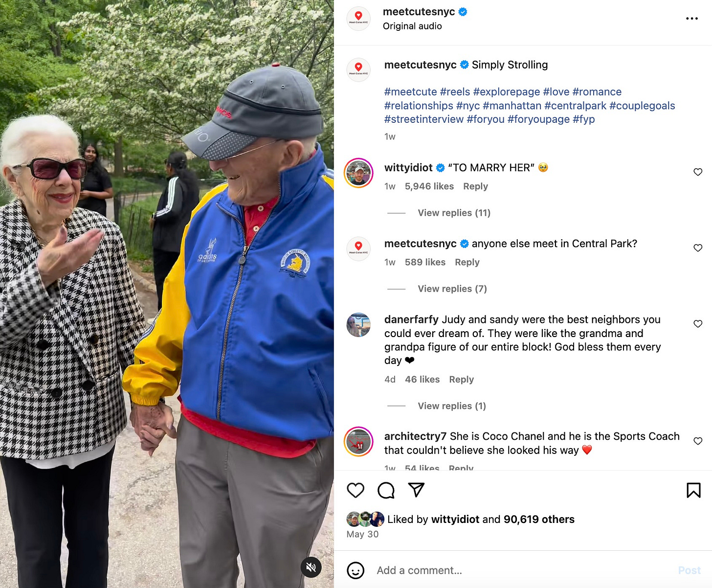Like the architectry7 Coco Chanel comment
The width and height of the screenshot is (712, 588).
(698, 441)
